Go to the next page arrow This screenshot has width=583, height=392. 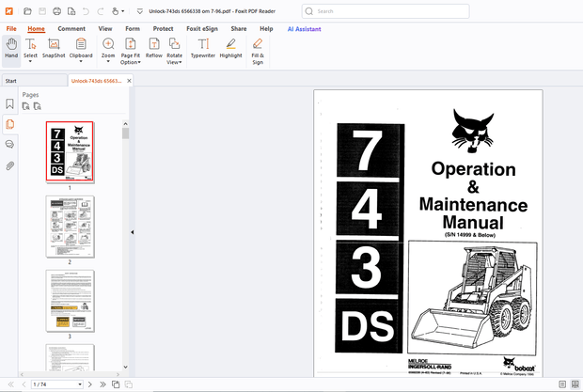click(89, 384)
